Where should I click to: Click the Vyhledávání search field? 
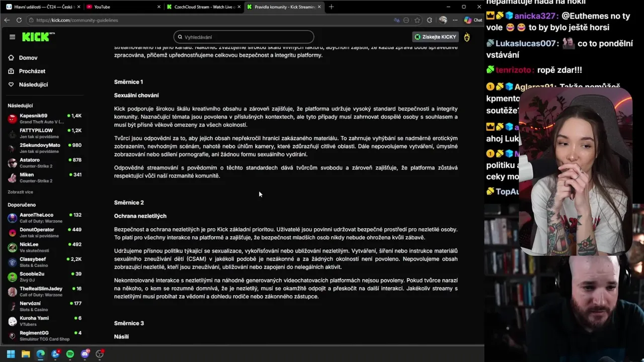(244, 37)
